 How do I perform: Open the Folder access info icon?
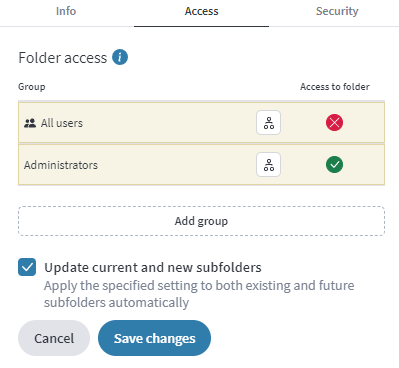coord(120,57)
